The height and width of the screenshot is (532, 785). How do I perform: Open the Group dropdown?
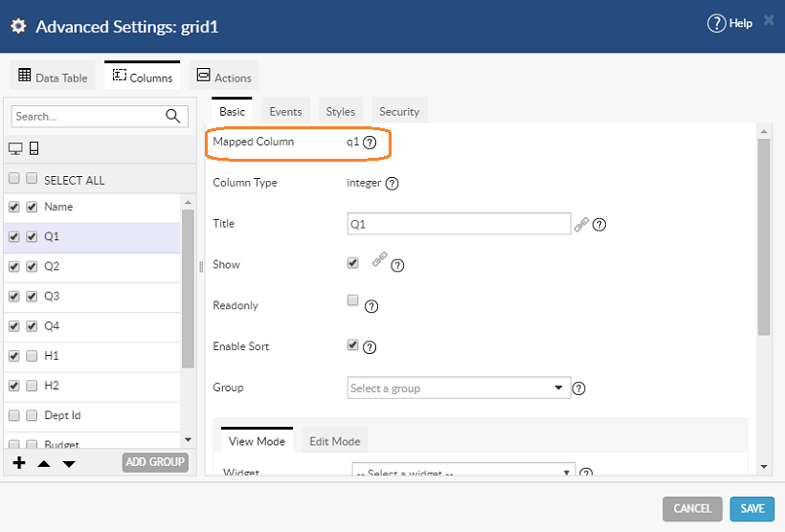pos(460,388)
